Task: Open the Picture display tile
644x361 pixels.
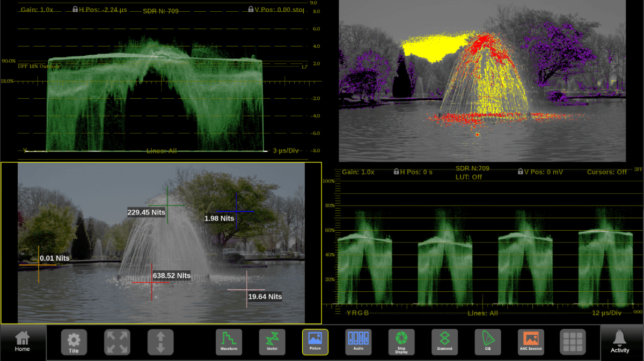Action: pyautogui.click(x=315, y=342)
